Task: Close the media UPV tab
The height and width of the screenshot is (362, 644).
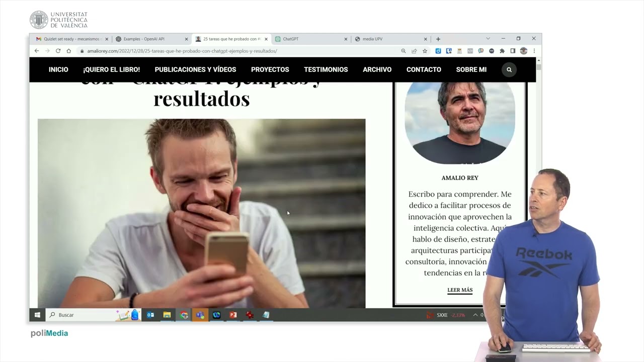Action: (425, 39)
